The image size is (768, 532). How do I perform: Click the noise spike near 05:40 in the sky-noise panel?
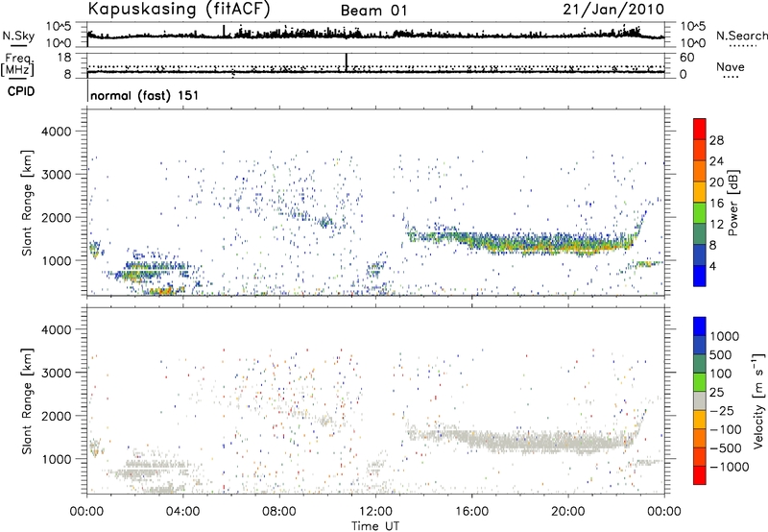[x=224, y=31]
